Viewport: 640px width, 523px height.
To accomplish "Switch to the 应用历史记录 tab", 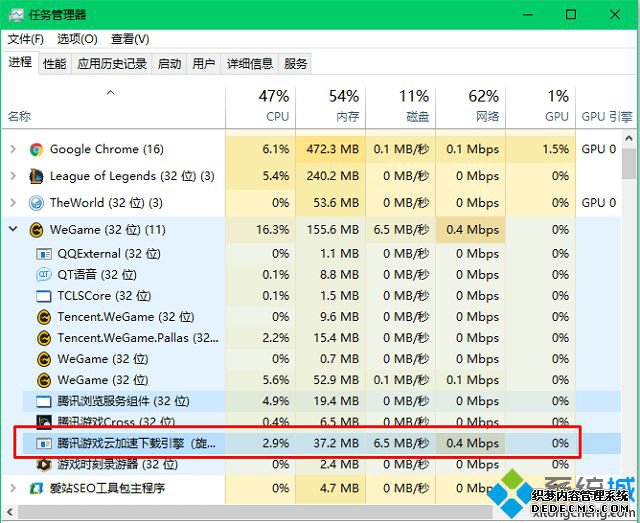I will (x=112, y=64).
